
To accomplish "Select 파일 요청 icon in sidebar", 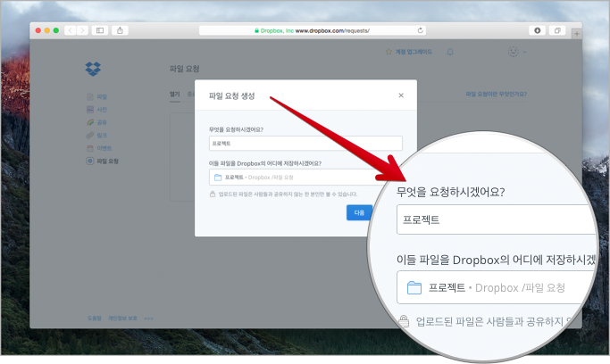I will pos(90,161).
